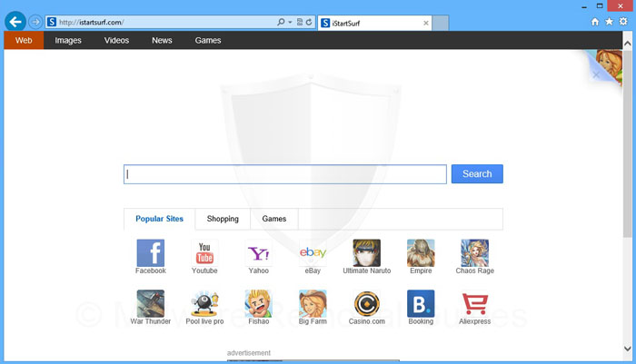Click the vertical scrollbar thumb

(628, 143)
